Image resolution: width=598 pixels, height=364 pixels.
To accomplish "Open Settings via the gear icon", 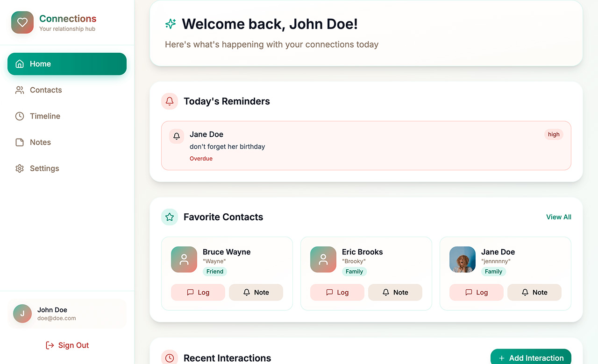I will pyautogui.click(x=19, y=168).
